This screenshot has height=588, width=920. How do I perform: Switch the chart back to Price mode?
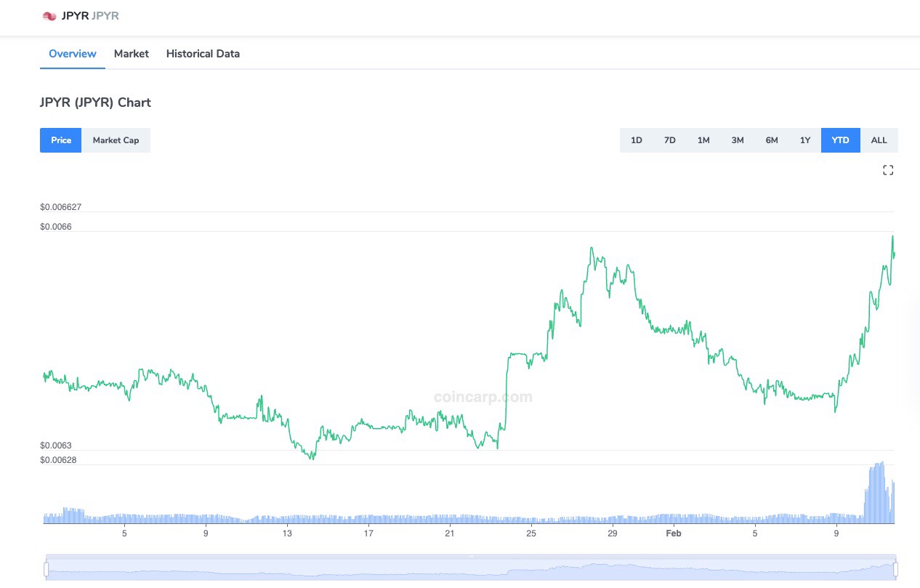tap(60, 140)
